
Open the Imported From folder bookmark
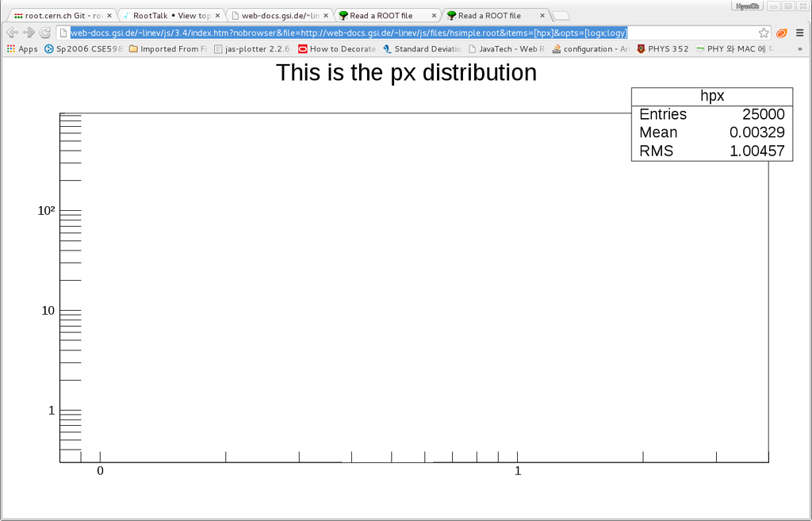click(168, 48)
